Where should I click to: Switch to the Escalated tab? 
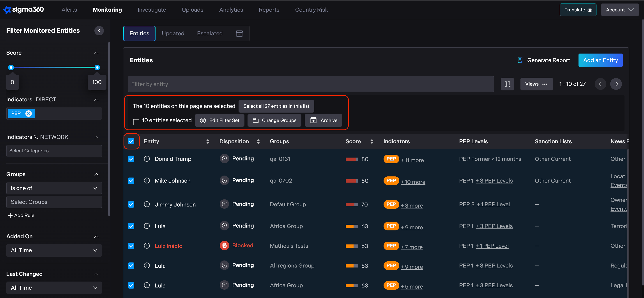point(209,33)
